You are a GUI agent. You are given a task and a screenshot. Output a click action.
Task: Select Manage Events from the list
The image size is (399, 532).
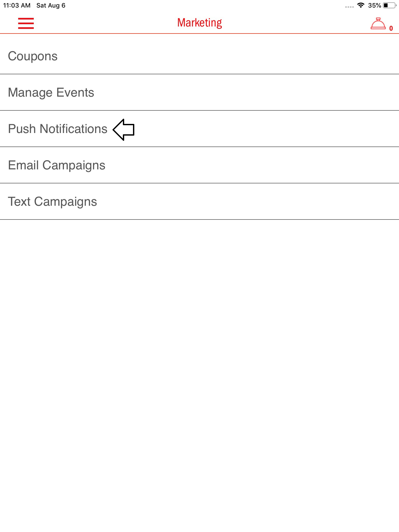51,92
